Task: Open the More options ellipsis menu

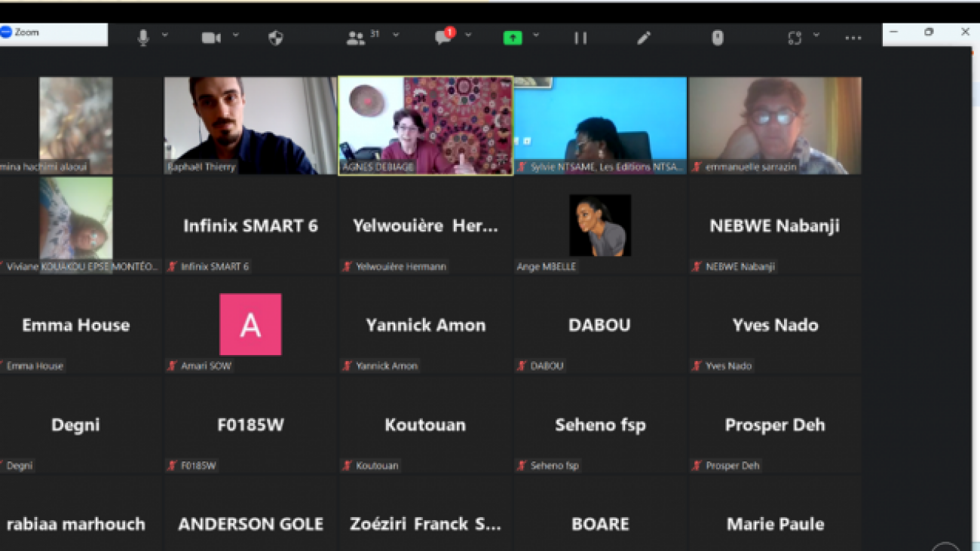Action: pos(853,37)
